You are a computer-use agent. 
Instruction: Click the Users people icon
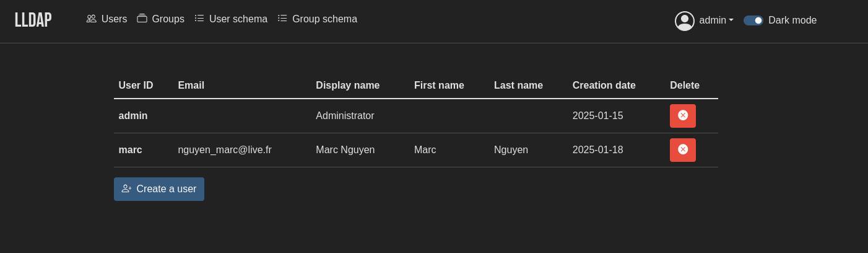tap(92, 19)
